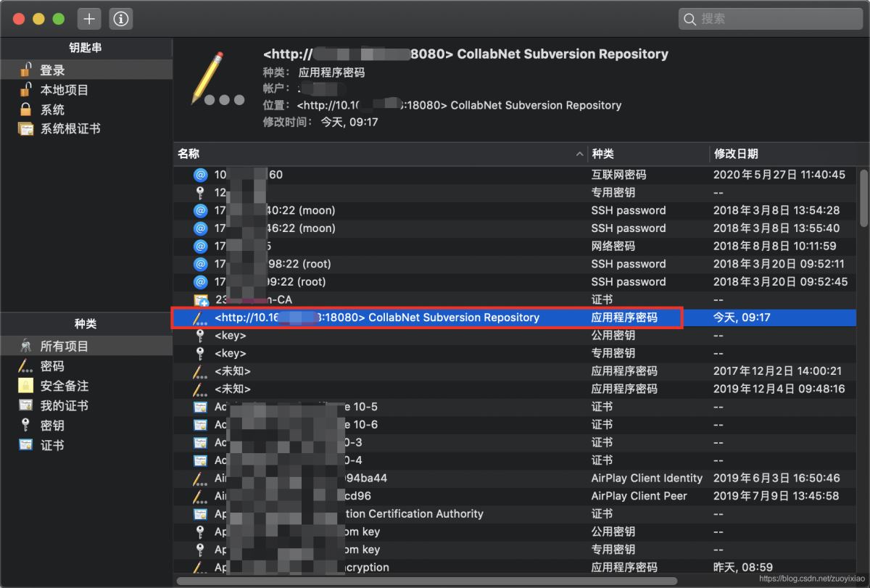Select 证书 category in sidebar

(86, 444)
